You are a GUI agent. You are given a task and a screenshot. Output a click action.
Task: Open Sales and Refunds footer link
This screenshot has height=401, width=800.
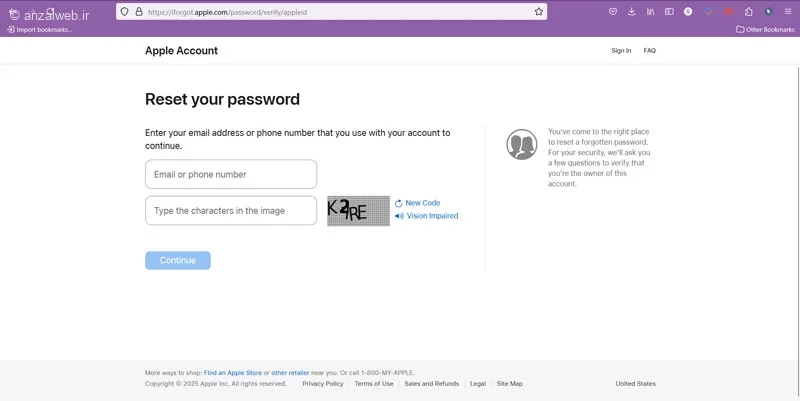[x=432, y=384]
